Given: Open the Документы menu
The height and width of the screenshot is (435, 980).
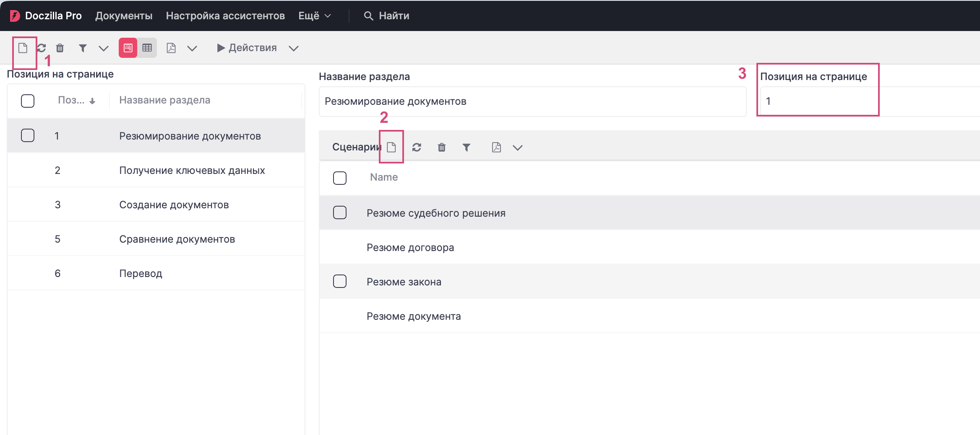Looking at the screenshot, I should (124, 16).
